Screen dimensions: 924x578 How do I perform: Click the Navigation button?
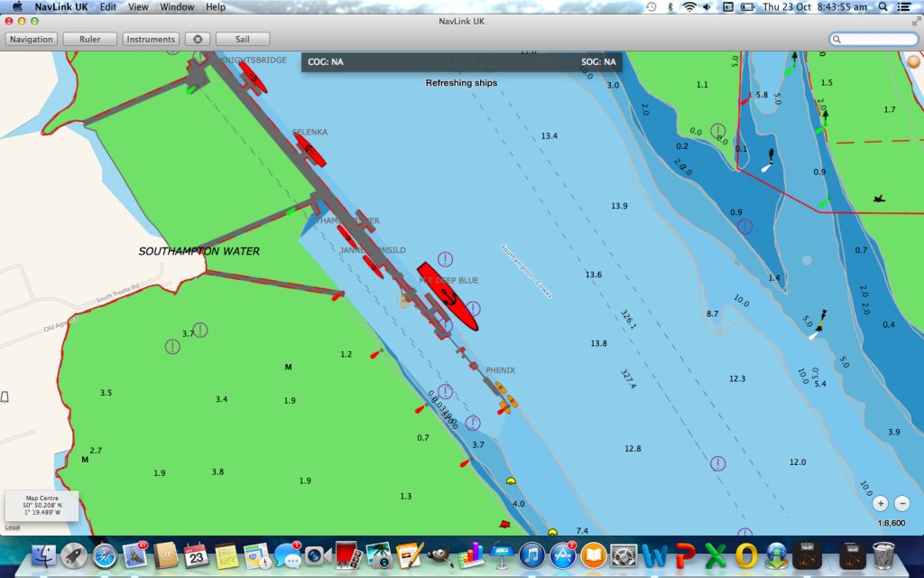32,39
